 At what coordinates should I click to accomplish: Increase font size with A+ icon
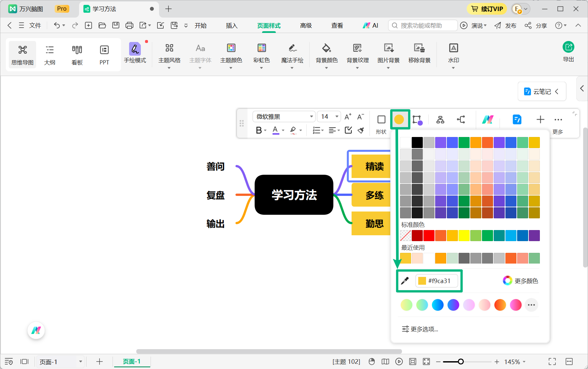[348, 116]
